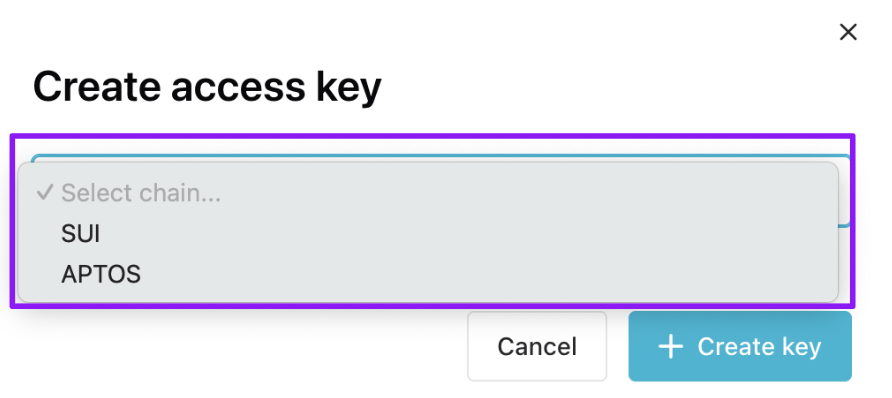Dismiss the dialog with the X icon

pyautogui.click(x=848, y=32)
